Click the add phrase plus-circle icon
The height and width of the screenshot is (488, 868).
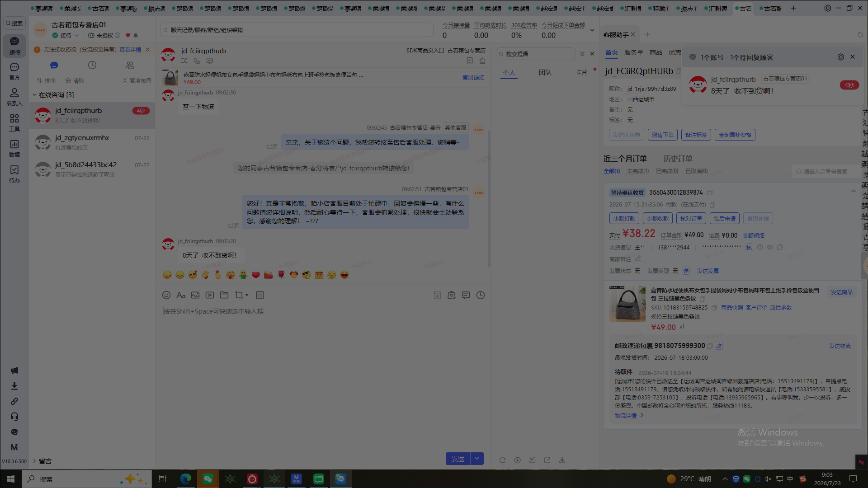517,460
